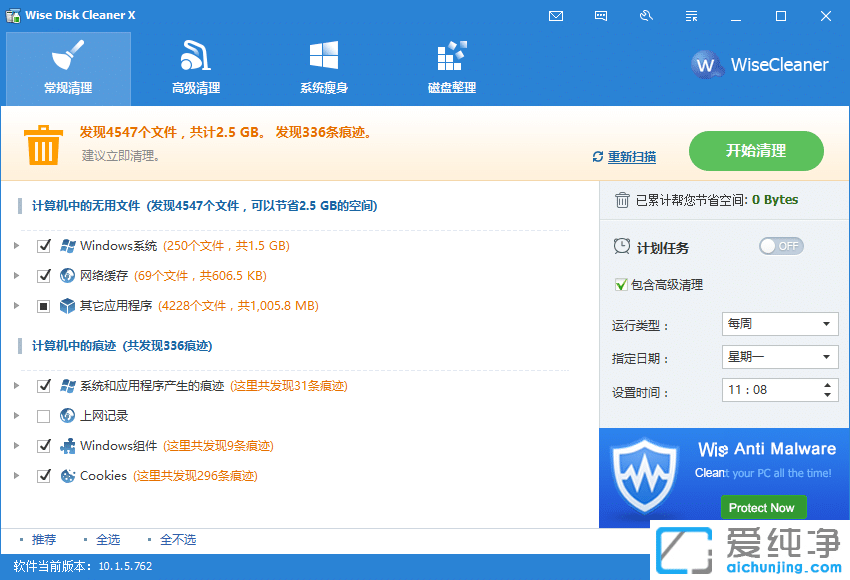Viewport: 850px width, 580px height.
Task: Turn on the 计划任务 OFF switch
Action: point(781,246)
